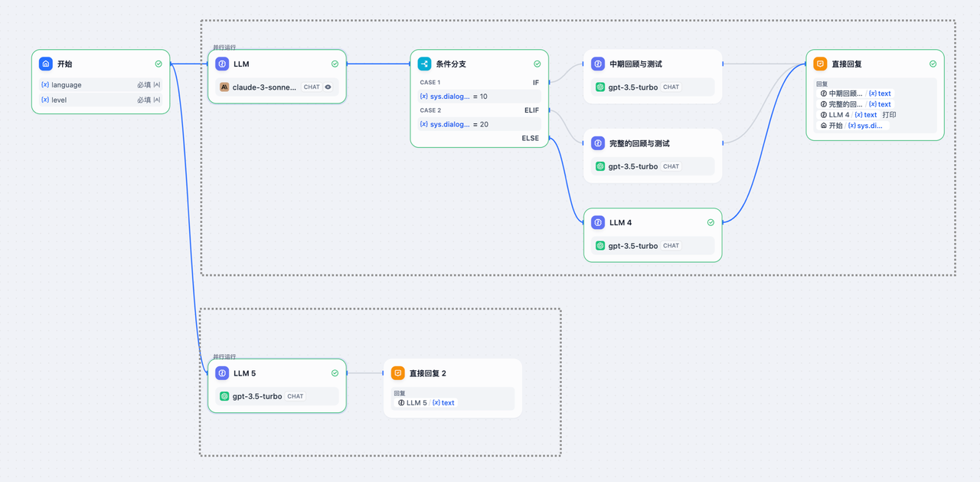Click the orange 直接回复 node icon

(820, 64)
